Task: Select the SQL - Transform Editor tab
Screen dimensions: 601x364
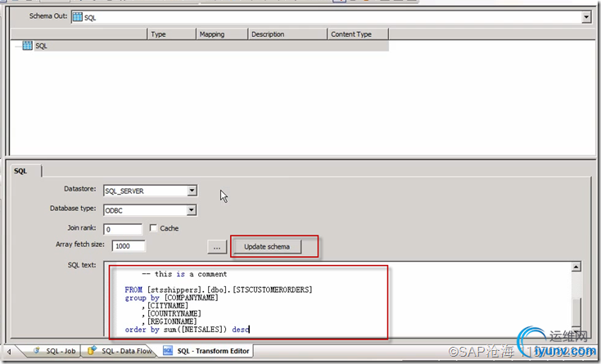Action: [x=207, y=351]
